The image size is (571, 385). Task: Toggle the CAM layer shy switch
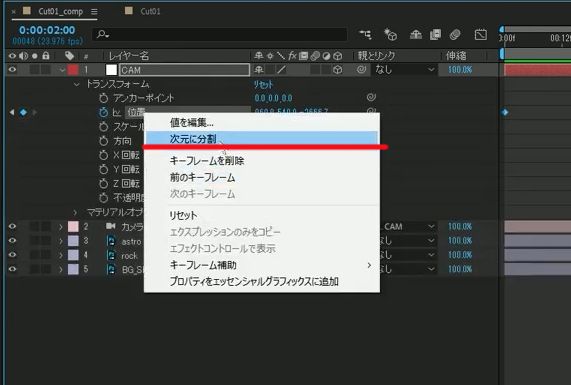click(x=259, y=70)
